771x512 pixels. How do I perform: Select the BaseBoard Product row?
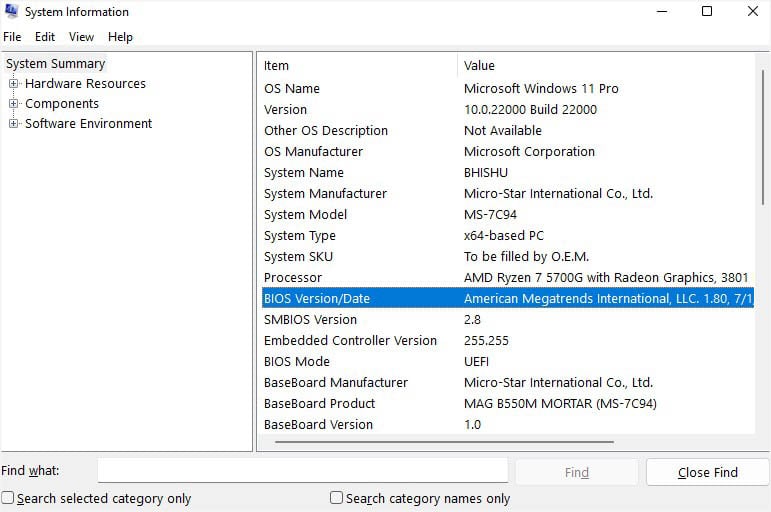[x=508, y=403]
